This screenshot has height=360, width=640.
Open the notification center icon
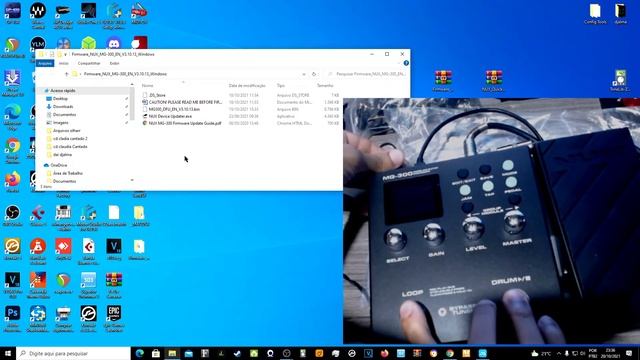click(629, 353)
